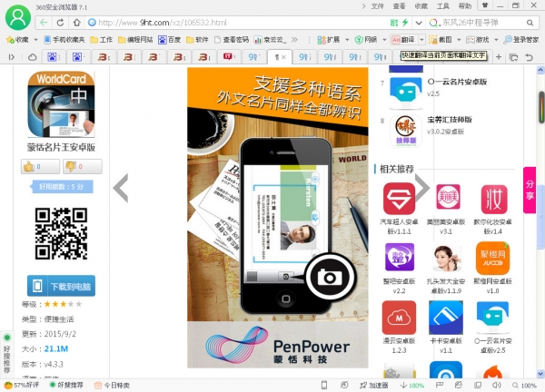
Task: Open the 查看 menu
Action: click(x=399, y=6)
